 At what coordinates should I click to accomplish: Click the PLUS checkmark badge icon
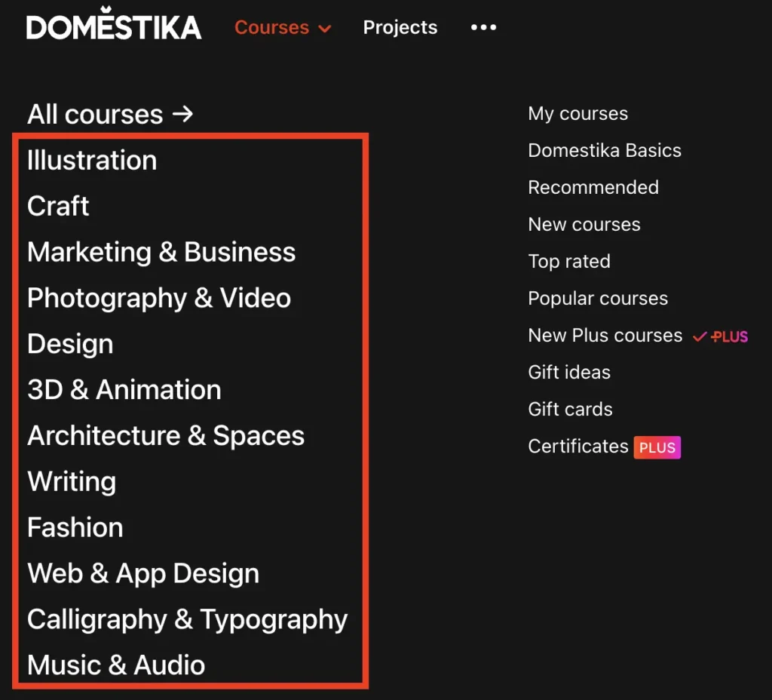(720, 336)
